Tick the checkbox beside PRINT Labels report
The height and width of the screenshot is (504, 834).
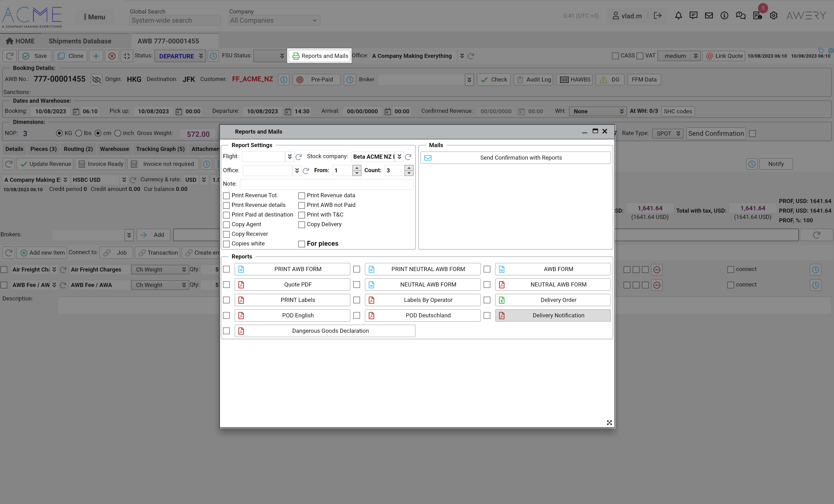[x=226, y=300]
